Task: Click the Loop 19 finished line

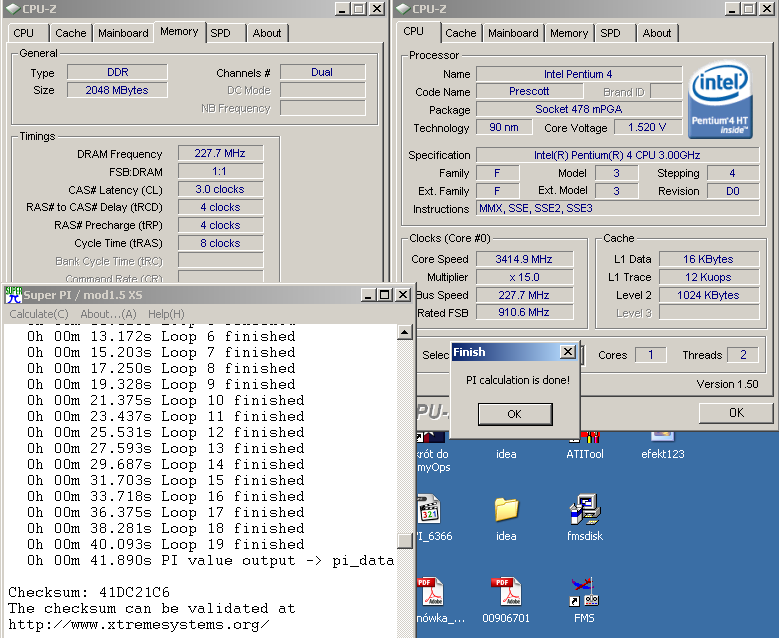Action: tap(165, 545)
